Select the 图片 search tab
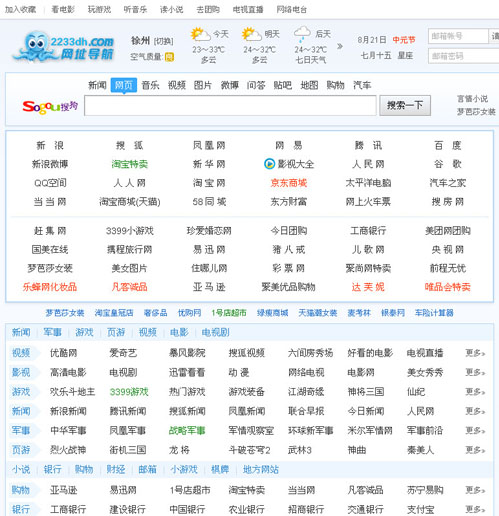Viewport: 499px width, 516px height. click(x=203, y=85)
